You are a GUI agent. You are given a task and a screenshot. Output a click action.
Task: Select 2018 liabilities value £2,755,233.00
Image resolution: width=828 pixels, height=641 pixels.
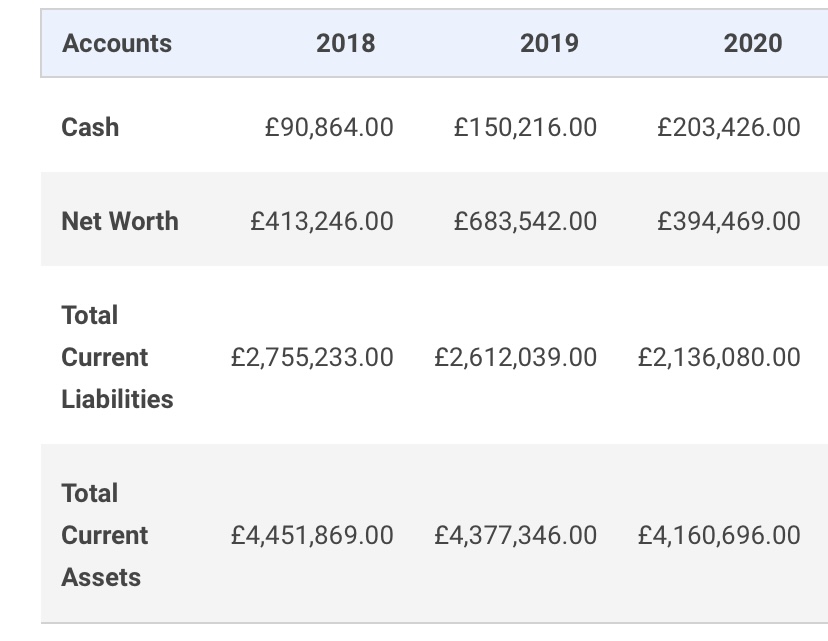pyautogui.click(x=312, y=357)
